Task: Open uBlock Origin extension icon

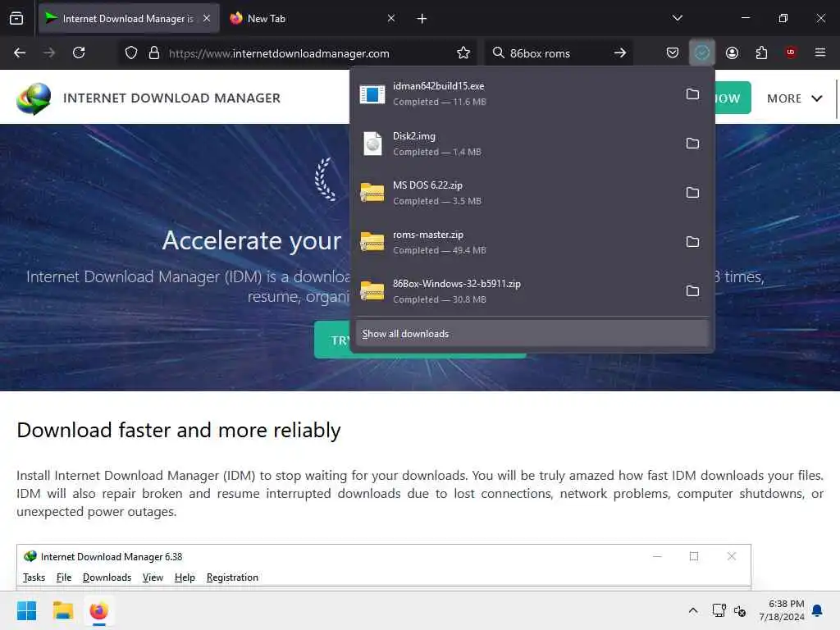Action: (791, 52)
